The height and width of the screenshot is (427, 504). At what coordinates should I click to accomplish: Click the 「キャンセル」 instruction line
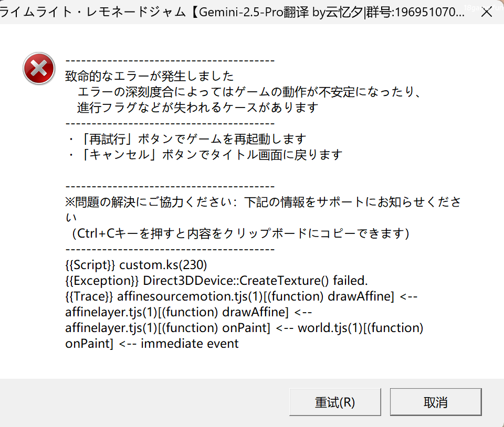click(204, 155)
